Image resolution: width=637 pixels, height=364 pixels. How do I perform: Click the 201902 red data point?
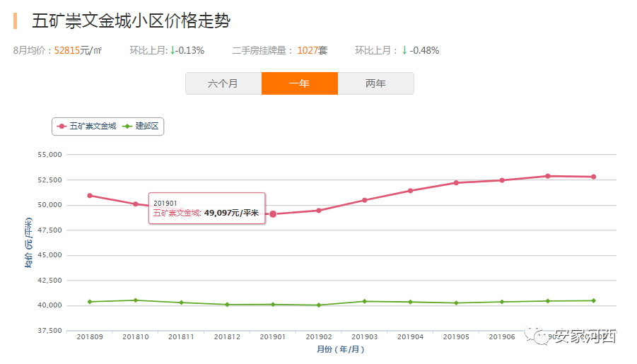pyautogui.click(x=319, y=211)
